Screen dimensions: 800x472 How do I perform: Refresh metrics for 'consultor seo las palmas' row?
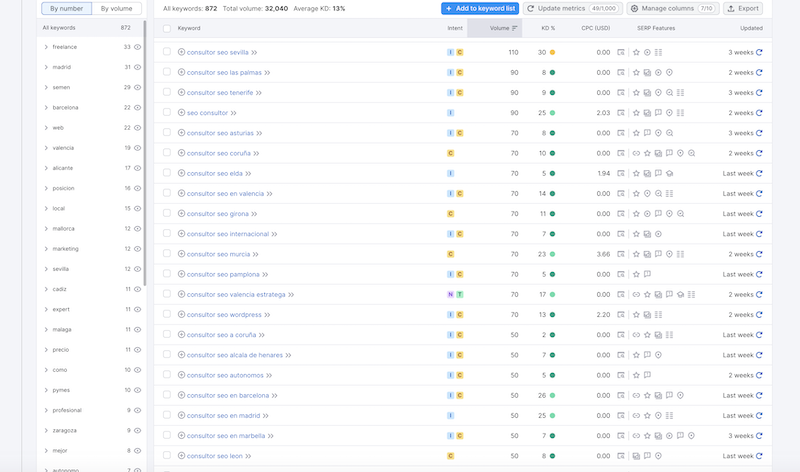[759, 72]
